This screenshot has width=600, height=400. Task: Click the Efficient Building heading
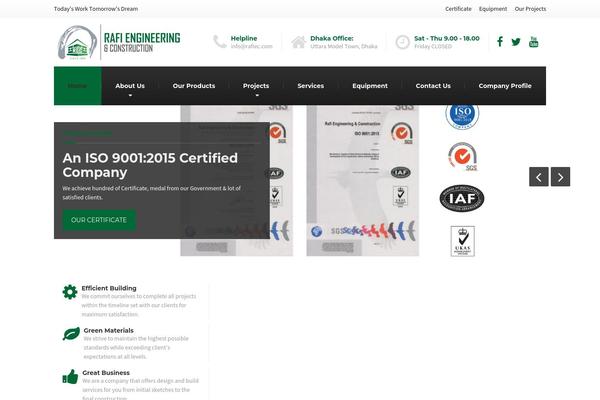tap(109, 288)
